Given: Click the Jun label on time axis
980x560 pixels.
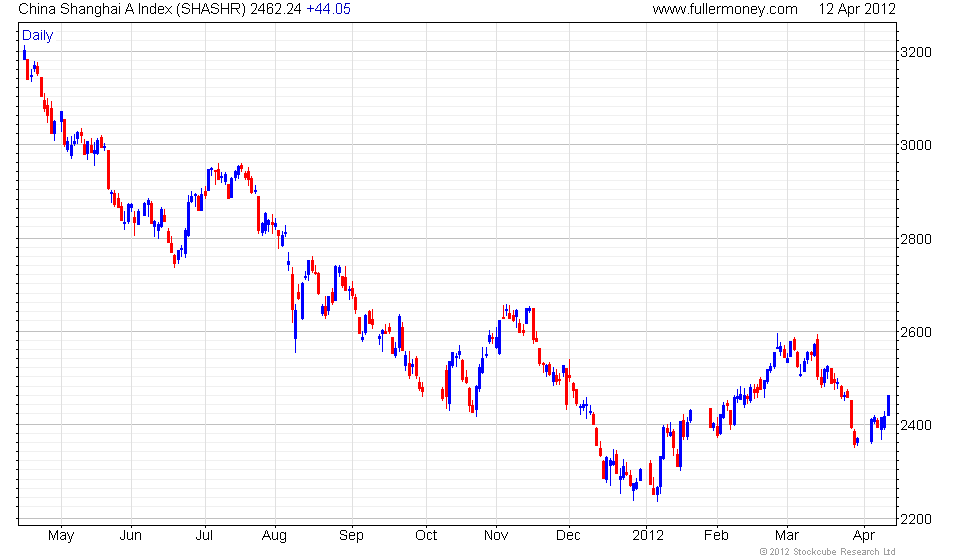Looking at the screenshot, I should 131,536.
